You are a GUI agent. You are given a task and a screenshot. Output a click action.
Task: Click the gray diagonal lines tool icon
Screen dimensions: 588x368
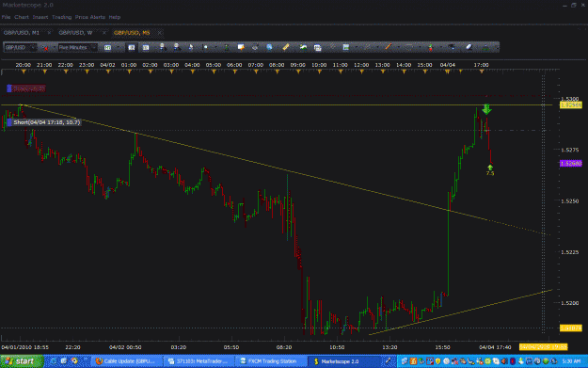(332, 47)
